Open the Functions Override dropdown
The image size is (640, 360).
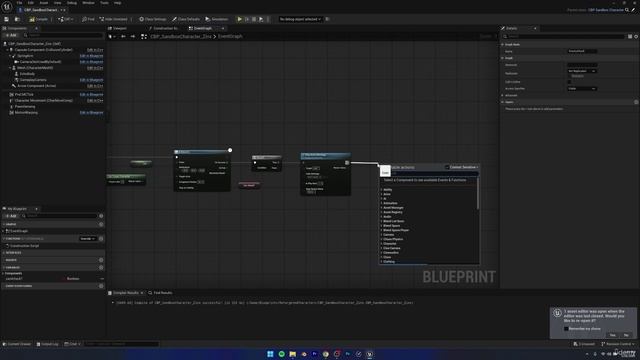[x=87, y=239]
